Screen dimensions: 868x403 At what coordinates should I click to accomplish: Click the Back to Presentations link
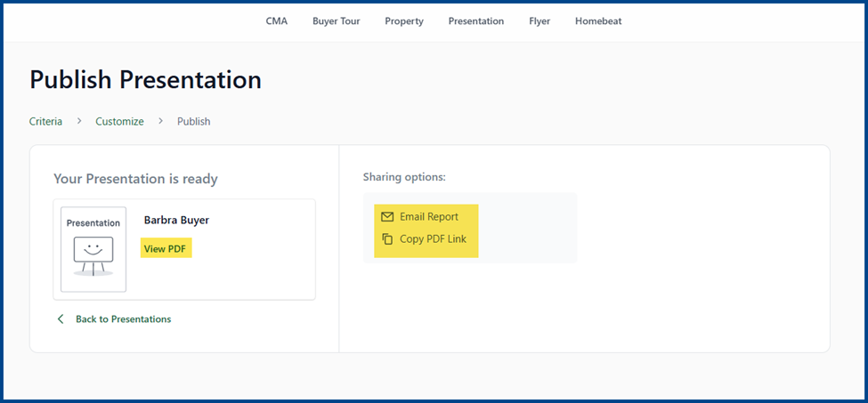click(124, 319)
